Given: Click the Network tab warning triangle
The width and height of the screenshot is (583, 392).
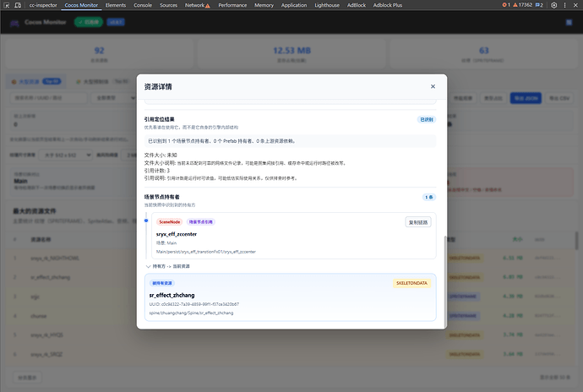Looking at the screenshot, I should [x=208, y=6].
